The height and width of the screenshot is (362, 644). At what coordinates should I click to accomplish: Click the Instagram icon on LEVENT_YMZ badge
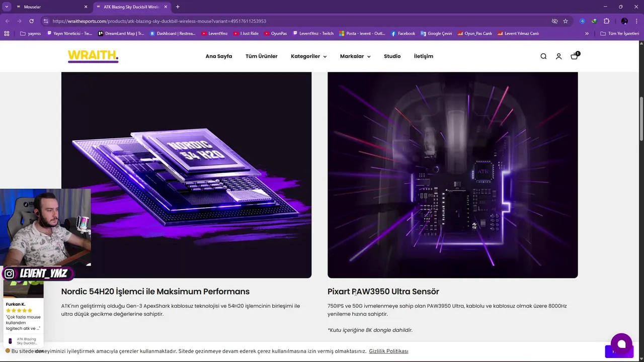pos(9,274)
